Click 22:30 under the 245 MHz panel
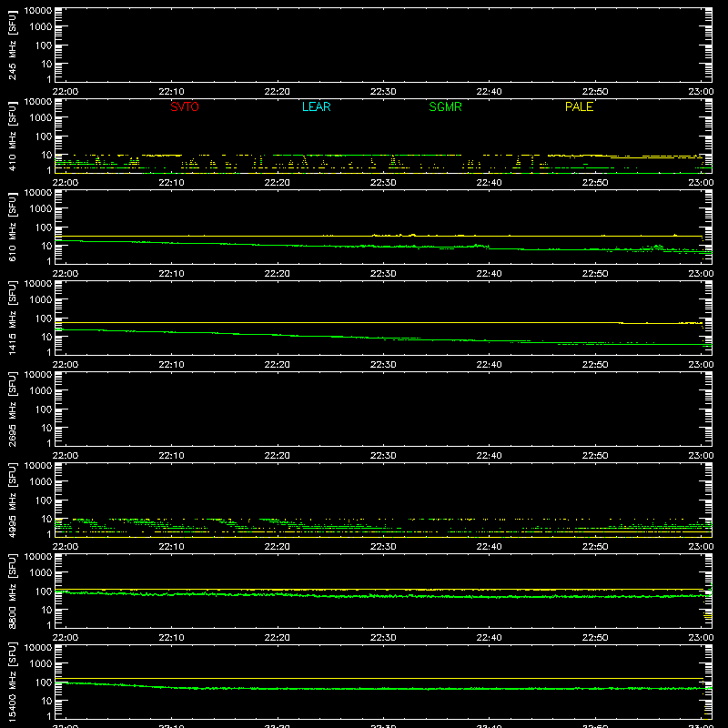This screenshot has width=728, height=728. (x=383, y=92)
